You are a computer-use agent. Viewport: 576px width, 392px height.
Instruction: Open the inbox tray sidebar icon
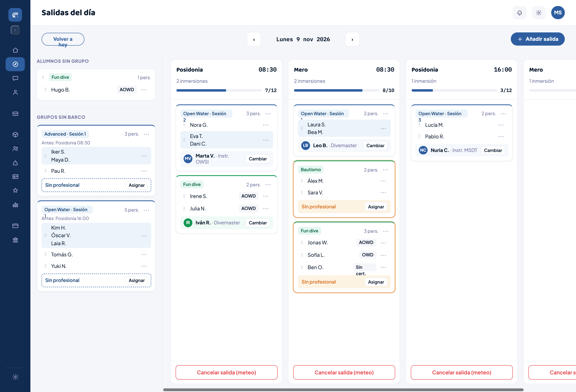pyautogui.click(x=15, y=114)
